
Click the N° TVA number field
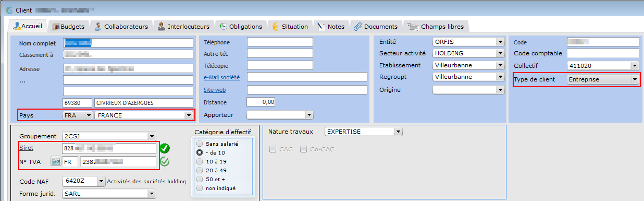point(119,162)
